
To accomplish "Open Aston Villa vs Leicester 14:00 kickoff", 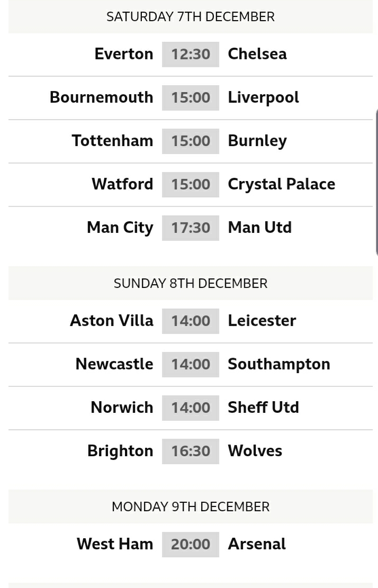I will 191,321.
